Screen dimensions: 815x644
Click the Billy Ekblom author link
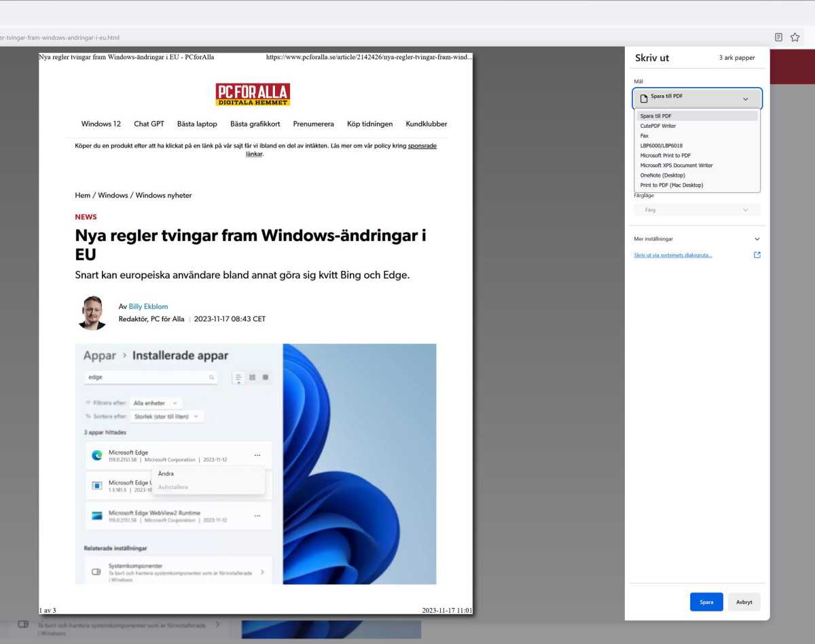(148, 306)
